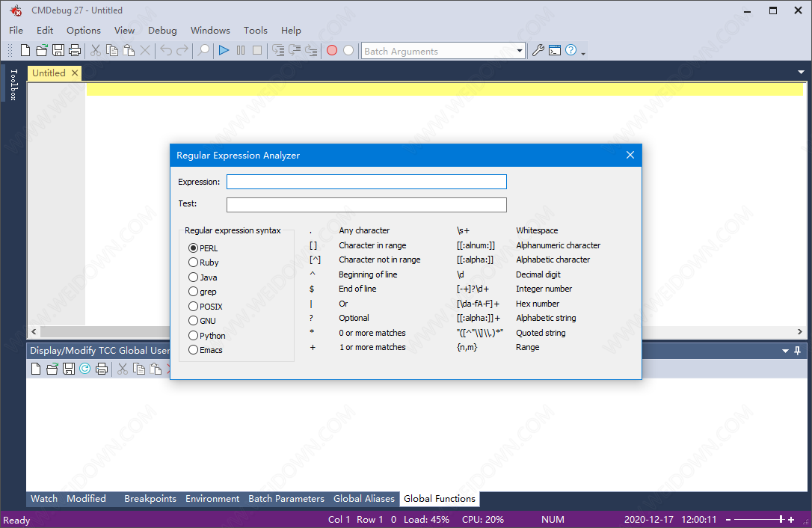Select the PERL syntax option
Screen dimensions: 812x528
click(x=203, y=248)
